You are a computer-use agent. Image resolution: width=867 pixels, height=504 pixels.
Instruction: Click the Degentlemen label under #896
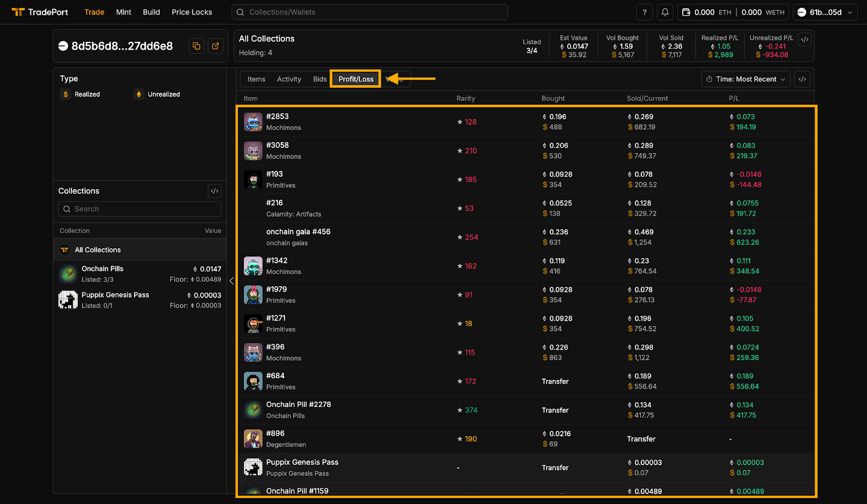pyautogui.click(x=286, y=445)
